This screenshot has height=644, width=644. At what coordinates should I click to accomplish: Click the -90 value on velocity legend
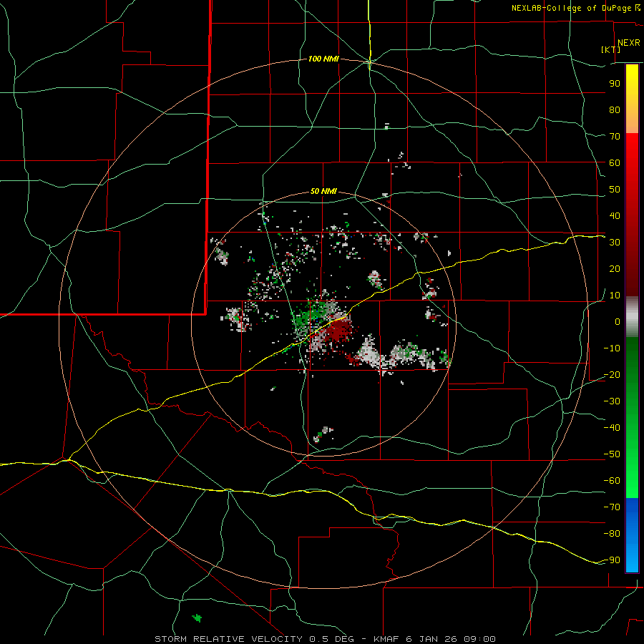click(x=612, y=560)
